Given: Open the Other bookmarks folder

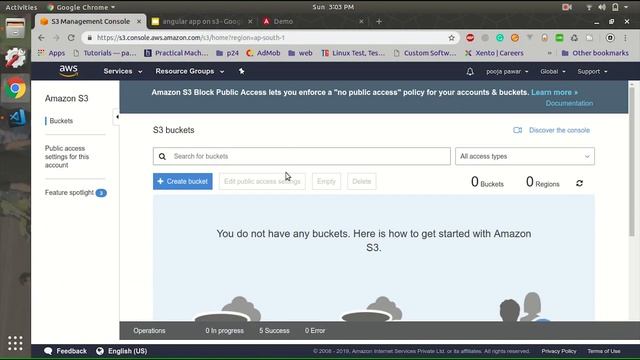Looking at the screenshot, I should coord(595,53).
